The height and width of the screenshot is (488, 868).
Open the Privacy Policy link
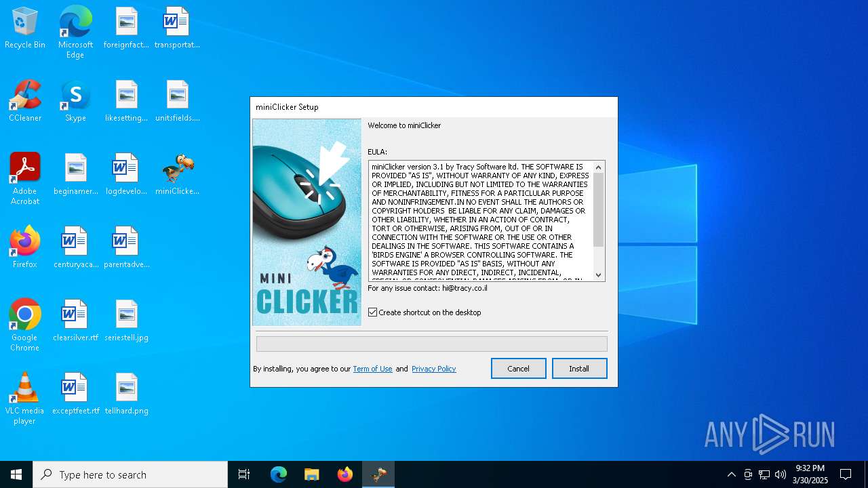tap(433, 369)
